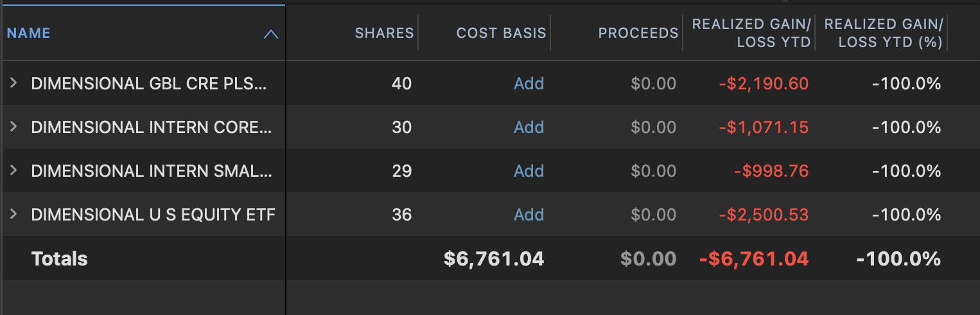Select DIMENSIONAL U S EQUITY ETF row name
Viewport: 980px width, 315px height.
tap(153, 215)
